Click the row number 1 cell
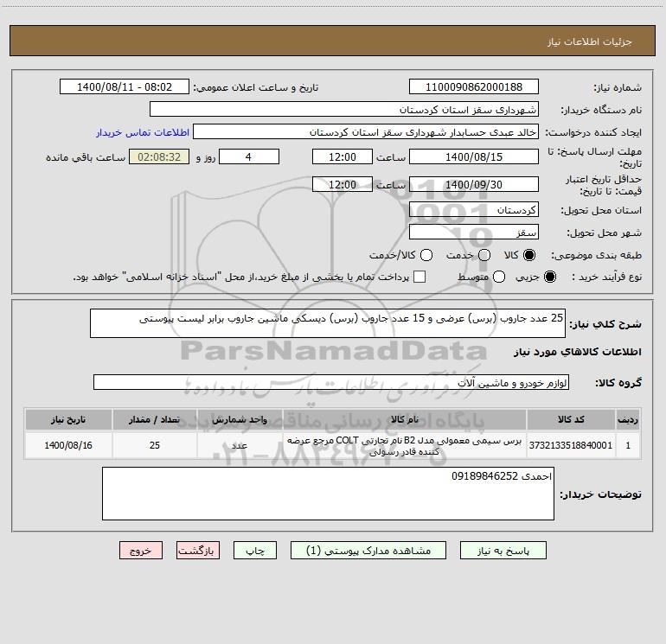 [x=628, y=445]
